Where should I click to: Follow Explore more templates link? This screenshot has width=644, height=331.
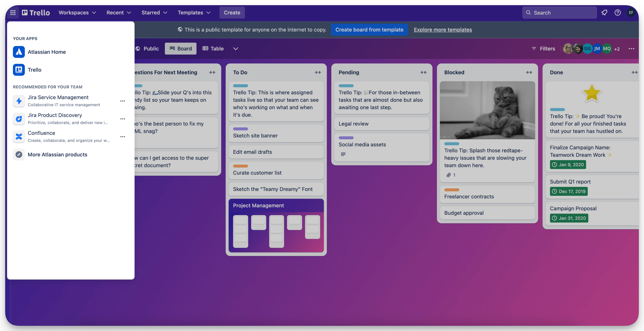[443, 30]
